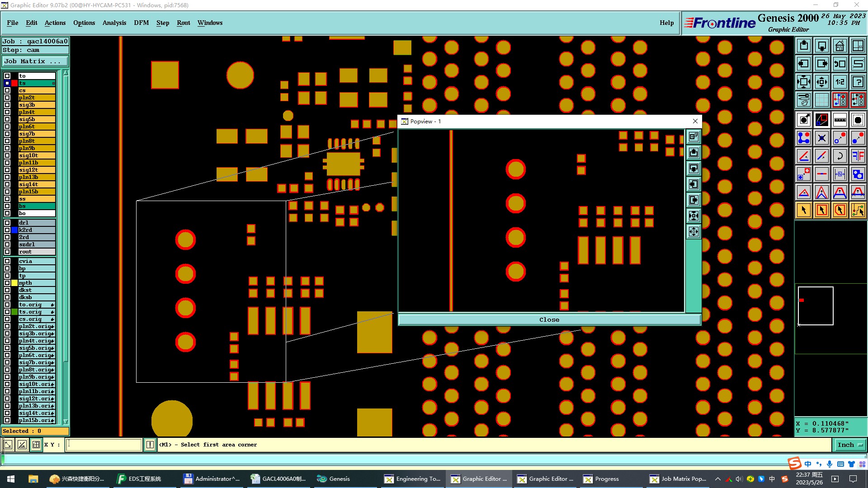Select the rotate feature tool
Image resolution: width=868 pixels, height=488 pixels.
pyautogui.click(x=840, y=156)
